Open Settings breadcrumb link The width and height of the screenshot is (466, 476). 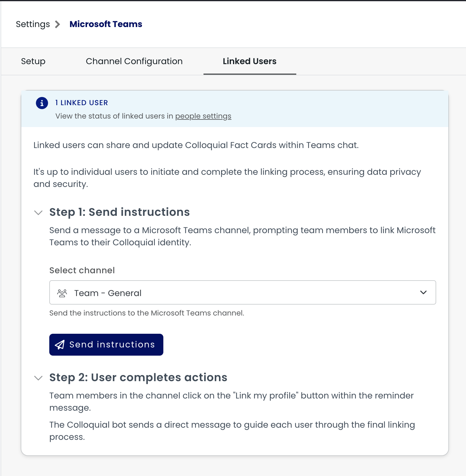(33, 24)
